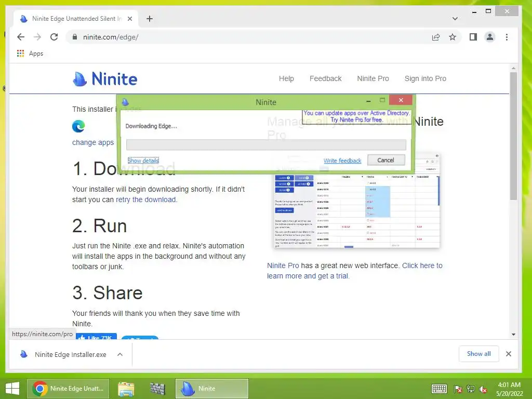Click the Ninite dialog title icon
Viewport: 532px width, 399px height.
pos(125,102)
